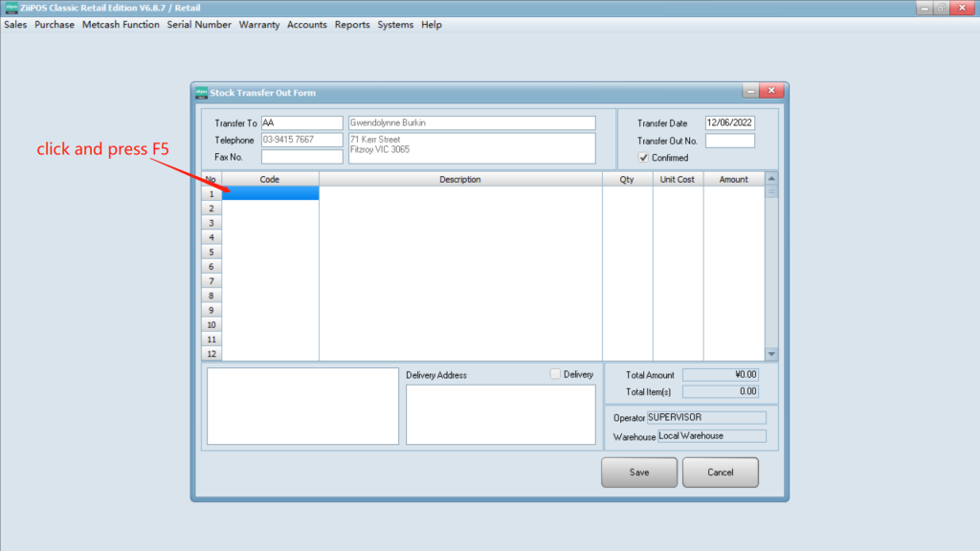Click the Stock Transfer Out Form dialog icon

pos(202,93)
